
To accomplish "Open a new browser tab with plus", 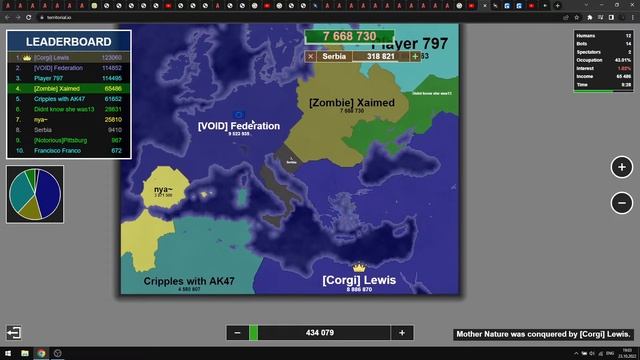I will 558,6.
